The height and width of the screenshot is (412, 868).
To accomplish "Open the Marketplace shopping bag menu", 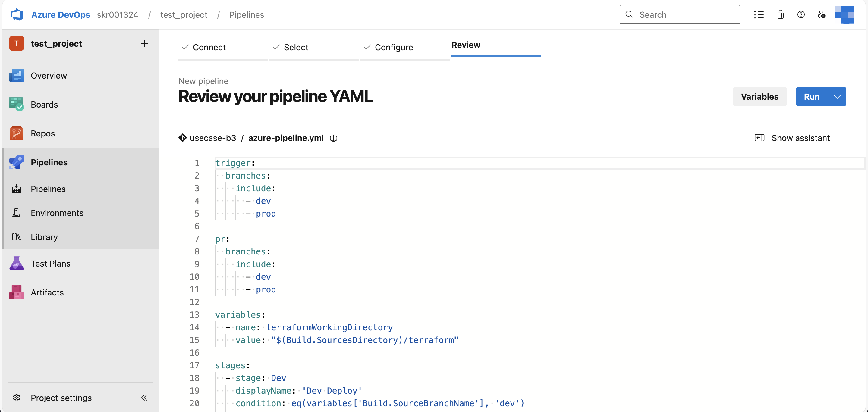I will click(780, 14).
